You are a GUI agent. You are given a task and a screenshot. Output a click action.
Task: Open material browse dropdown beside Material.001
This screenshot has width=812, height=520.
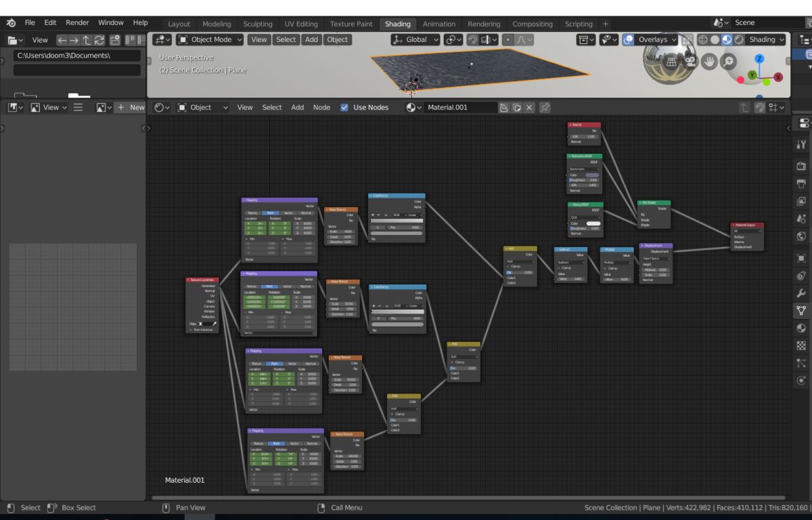(x=414, y=108)
